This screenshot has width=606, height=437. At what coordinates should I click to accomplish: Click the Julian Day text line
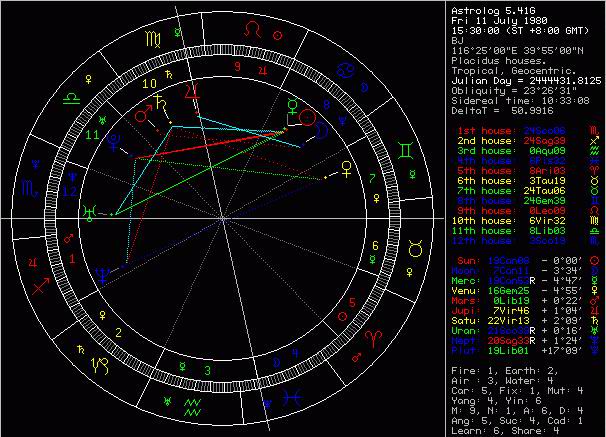pos(526,81)
